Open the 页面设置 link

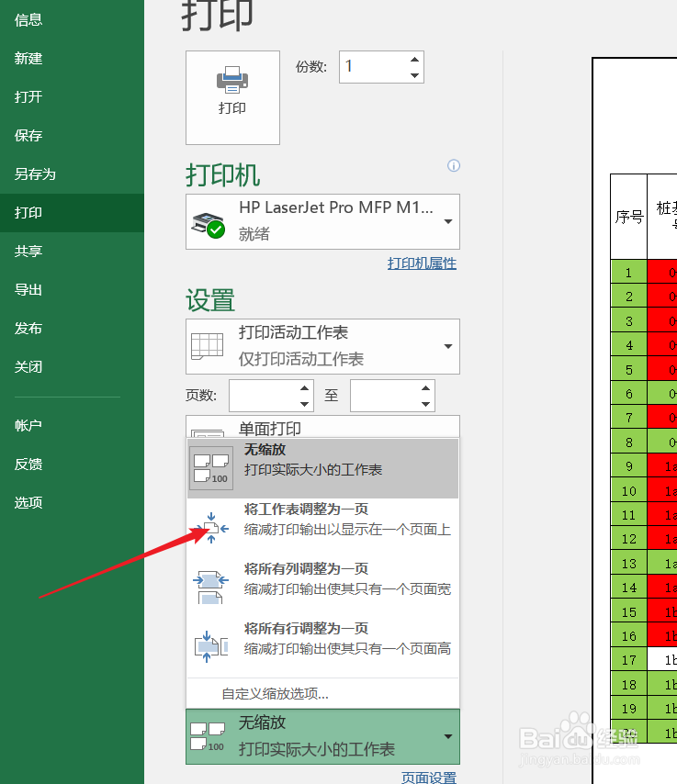click(x=429, y=777)
